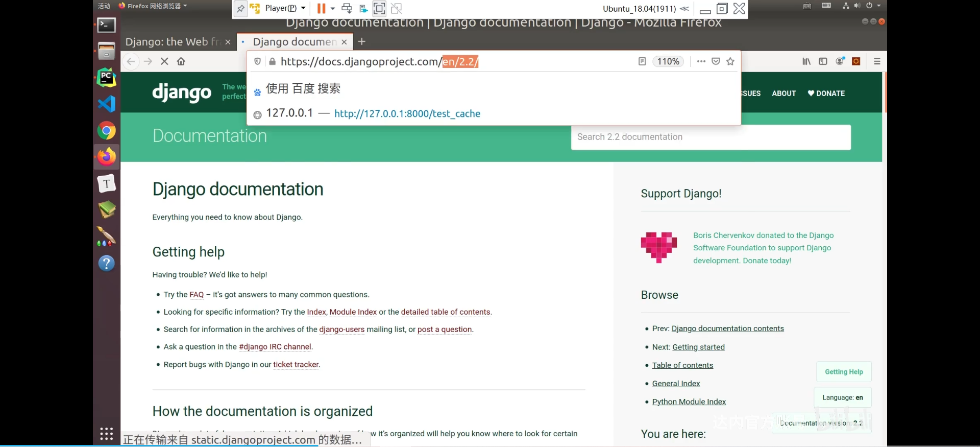Close the 'Django: the Web fr' tab
Viewport: 980px width, 447px height.
228,42
